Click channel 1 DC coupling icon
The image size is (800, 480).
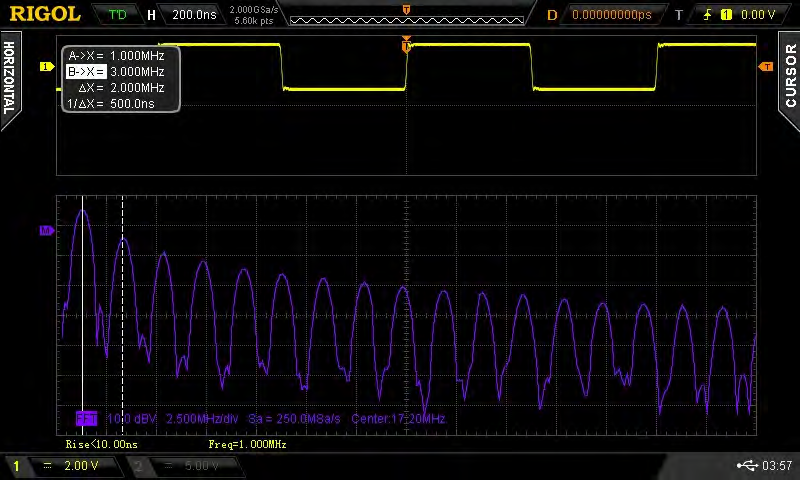(47, 466)
